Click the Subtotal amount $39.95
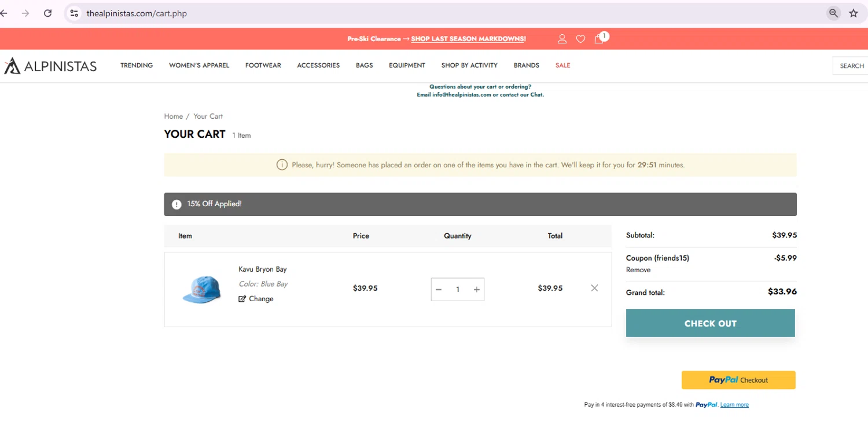The image size is (868, 439). pos(785,235)
